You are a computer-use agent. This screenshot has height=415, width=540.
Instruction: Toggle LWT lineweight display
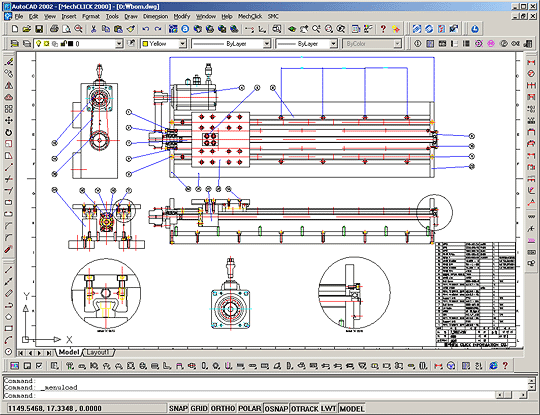coord(329,408)
